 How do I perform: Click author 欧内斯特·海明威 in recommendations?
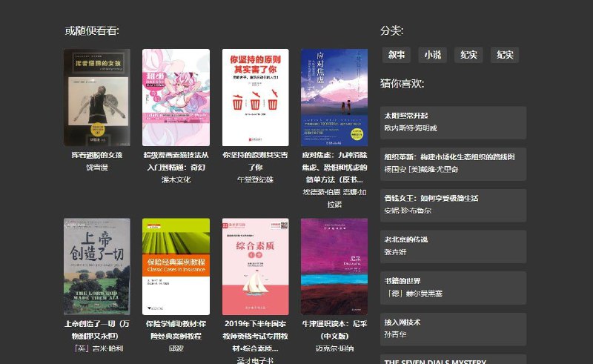click(x=411, y=128)
